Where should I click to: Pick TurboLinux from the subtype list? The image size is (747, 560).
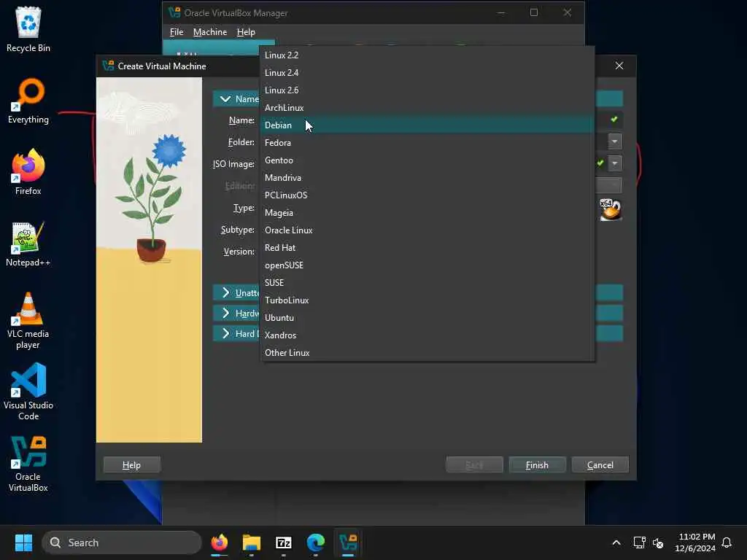click(x=426, y=300)
